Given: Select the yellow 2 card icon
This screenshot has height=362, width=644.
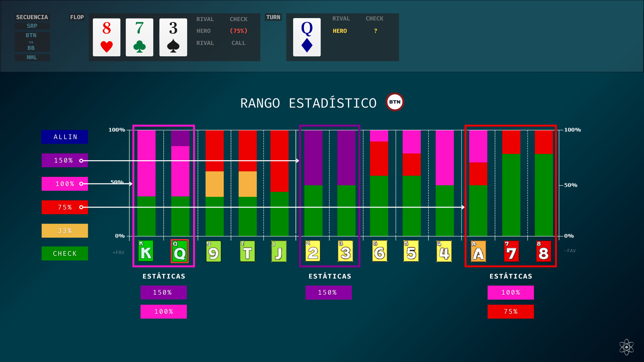Looking at the screenshot, I should 313,251.
